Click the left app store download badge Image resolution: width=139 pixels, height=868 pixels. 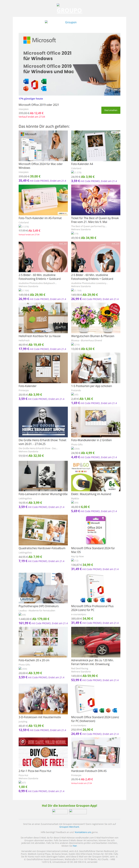tap(60, 812)
